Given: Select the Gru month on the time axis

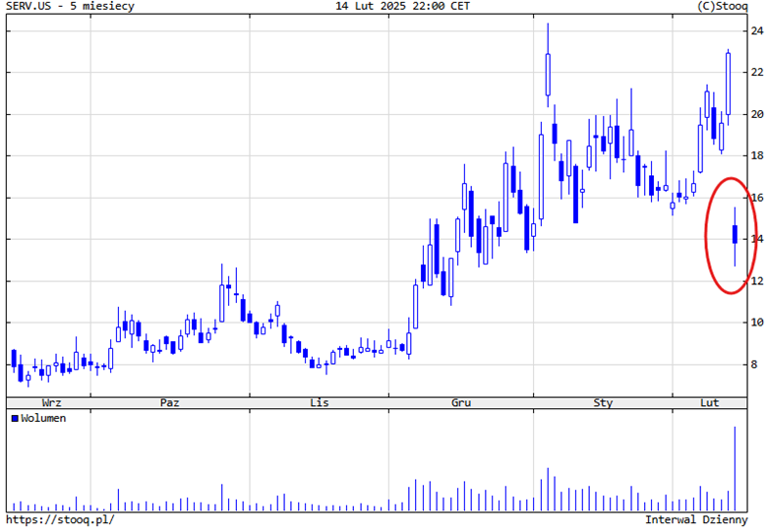Looking at the screenshot, I should click(x=461, y=403).
